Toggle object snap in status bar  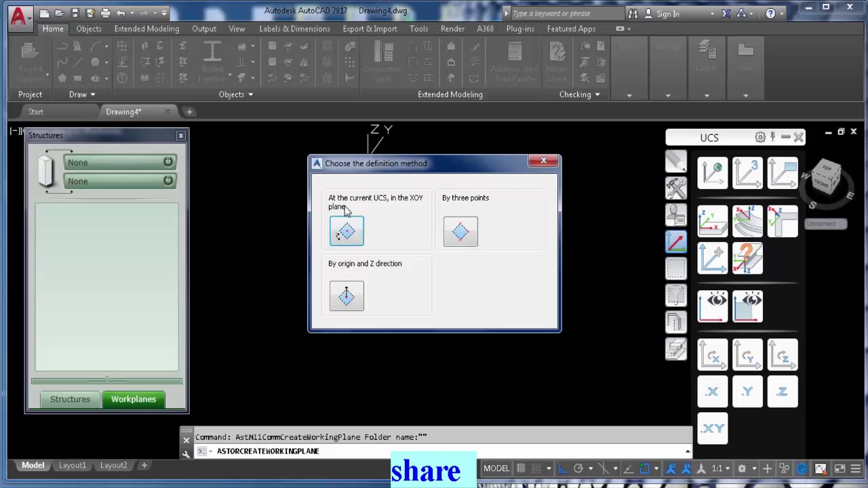click(644, 468)
